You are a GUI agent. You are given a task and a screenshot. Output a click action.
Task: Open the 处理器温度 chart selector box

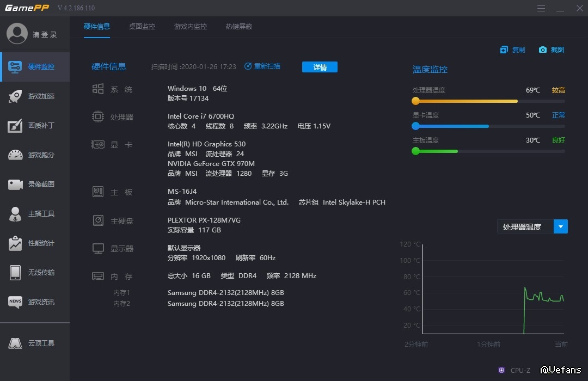click(x=525, y=226)
